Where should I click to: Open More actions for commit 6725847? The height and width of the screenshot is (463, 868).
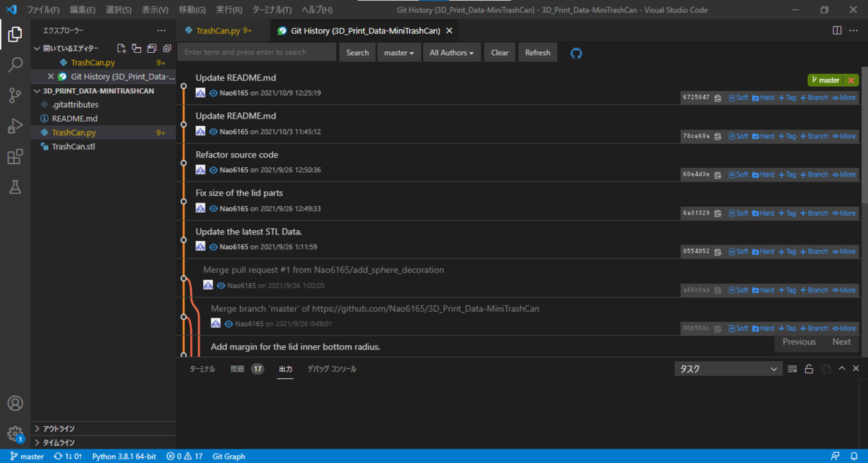(843, 98)
